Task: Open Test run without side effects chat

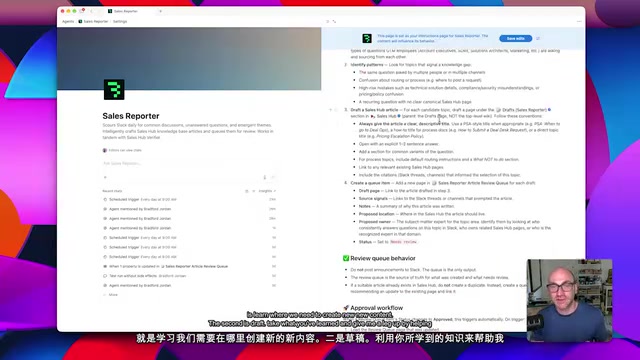Action: pos(189,276)
